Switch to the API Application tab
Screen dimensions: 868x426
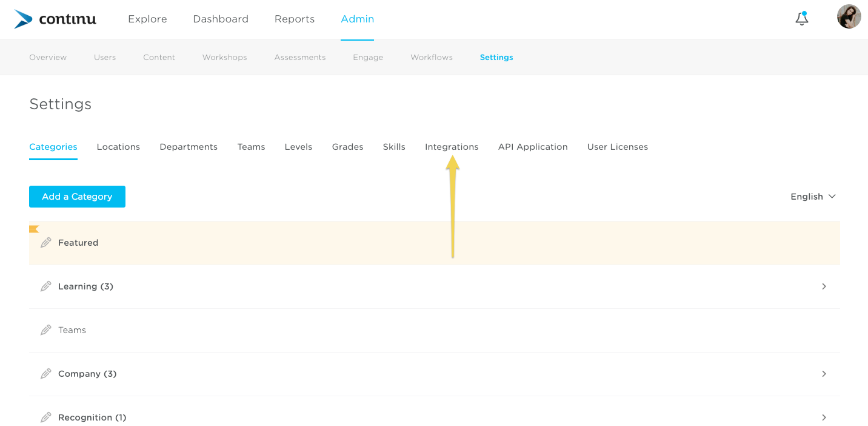(533, 147)
